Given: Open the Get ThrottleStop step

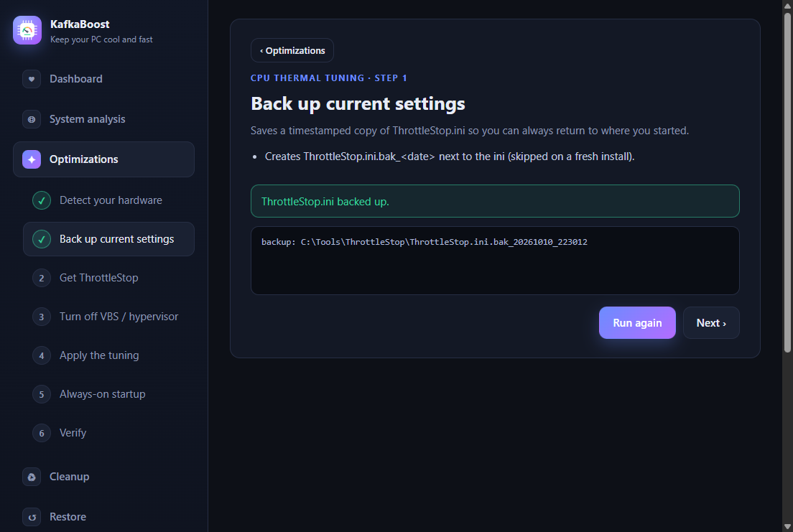Looking at the screenshot, I should point(108,278).
